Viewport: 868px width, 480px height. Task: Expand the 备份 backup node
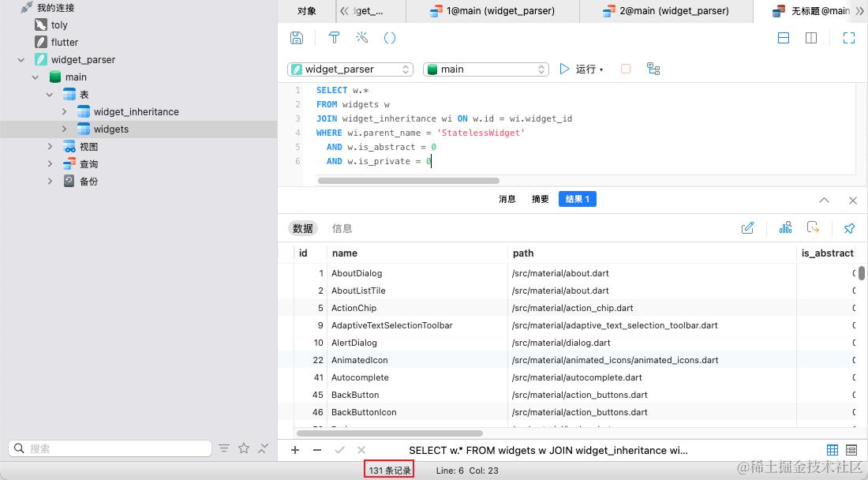coord(50,181)
